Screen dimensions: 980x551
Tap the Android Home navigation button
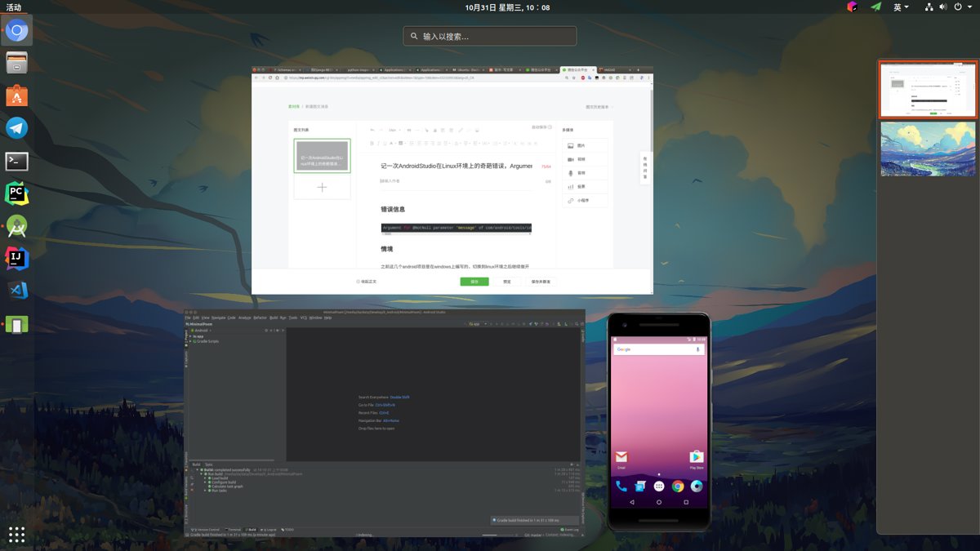pos(659,503)
